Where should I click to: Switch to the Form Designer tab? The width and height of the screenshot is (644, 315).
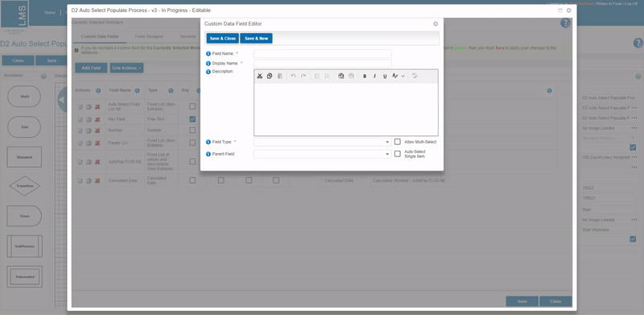149,36
